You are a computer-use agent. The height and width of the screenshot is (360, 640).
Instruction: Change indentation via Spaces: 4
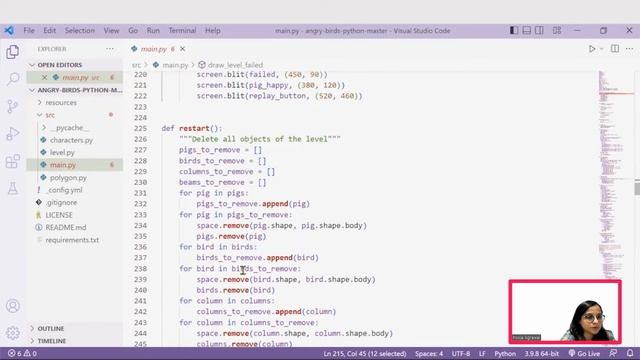429,353
